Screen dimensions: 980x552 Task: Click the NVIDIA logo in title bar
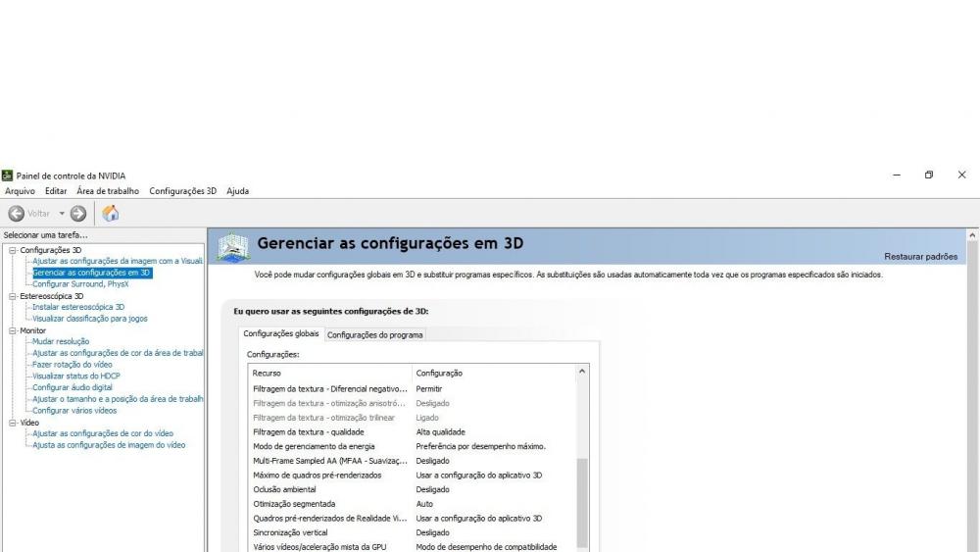pyautogui.click(x=7, y=176)
